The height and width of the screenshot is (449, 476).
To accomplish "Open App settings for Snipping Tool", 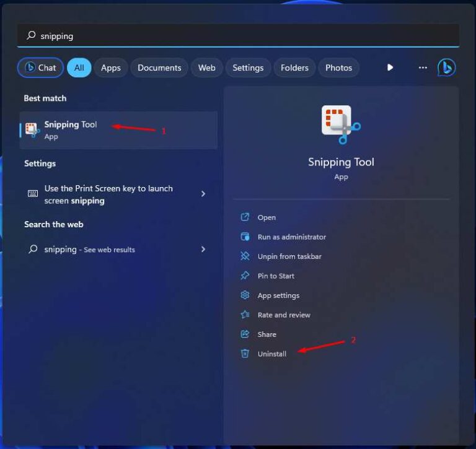I will 278,295.
